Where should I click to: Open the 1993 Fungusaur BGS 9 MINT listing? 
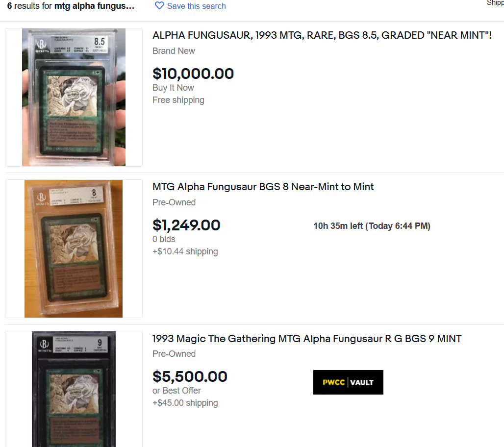[x=307, y=338]
